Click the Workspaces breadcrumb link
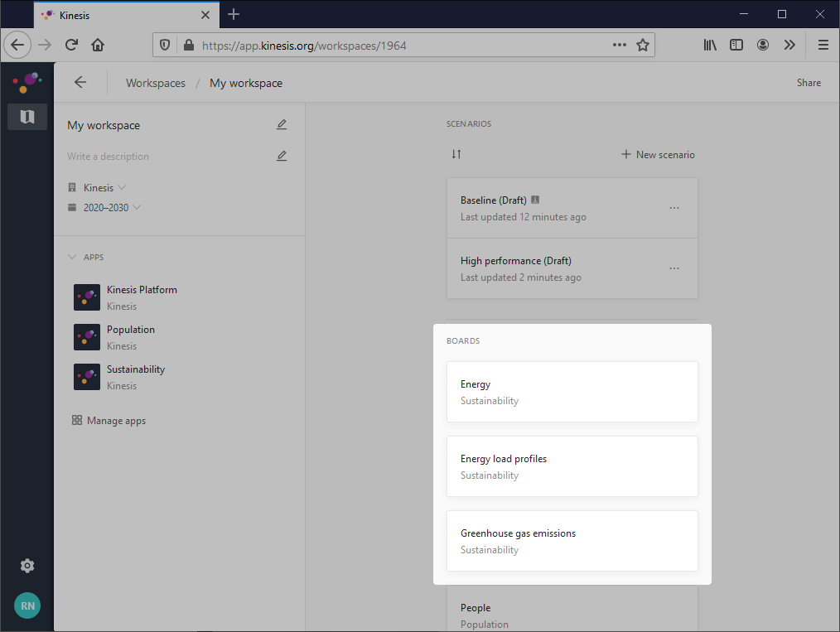 pos(156,83)
